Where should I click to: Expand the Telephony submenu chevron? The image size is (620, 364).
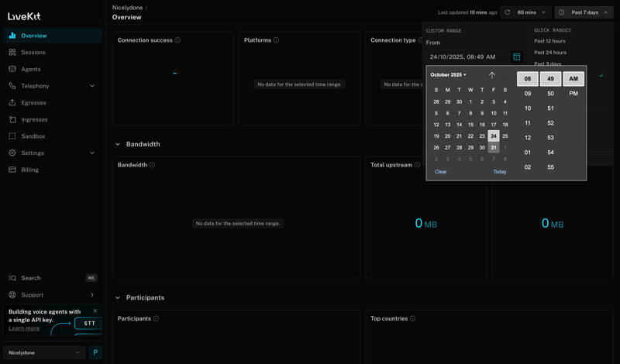[92, 86]
